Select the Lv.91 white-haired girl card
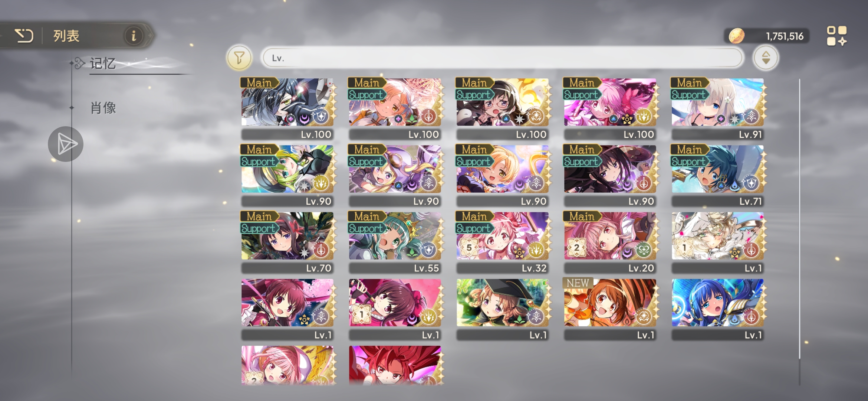 click(x=717, y=109)
